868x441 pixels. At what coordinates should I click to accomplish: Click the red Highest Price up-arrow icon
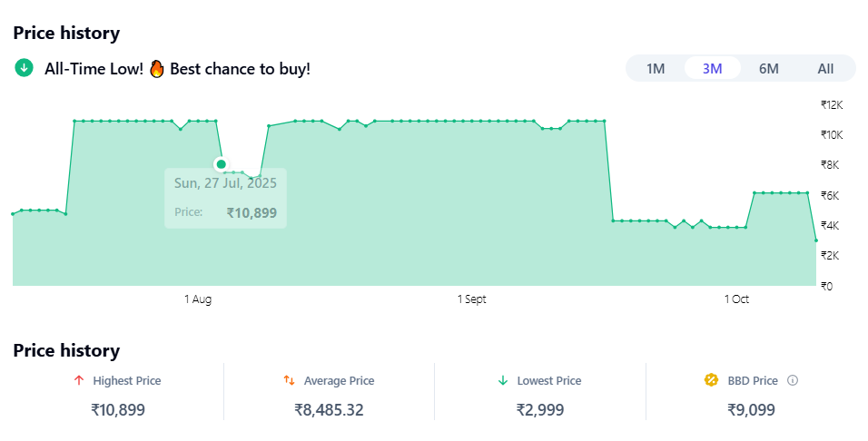coord(79,381)
